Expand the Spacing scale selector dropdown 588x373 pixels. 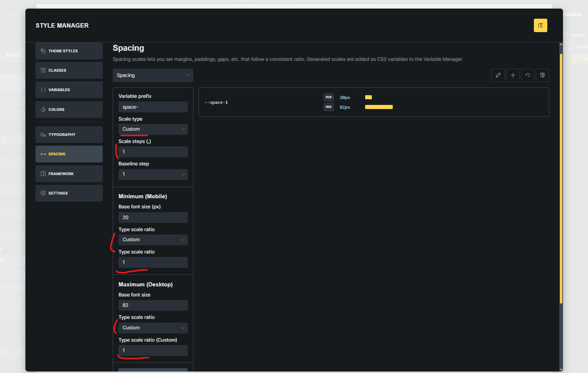tap(153, 75)
